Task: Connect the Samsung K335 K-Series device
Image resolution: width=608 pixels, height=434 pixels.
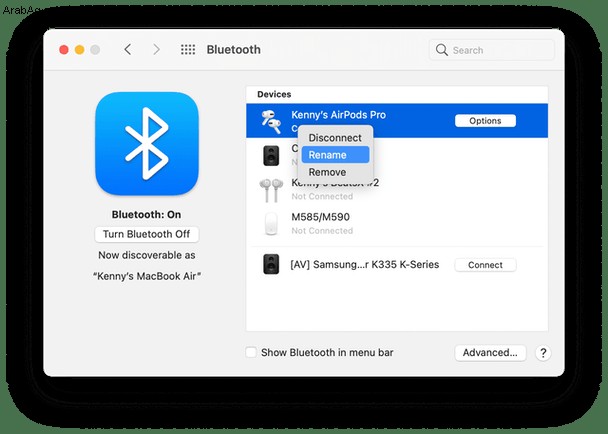Action: click(x=485, y=265)
